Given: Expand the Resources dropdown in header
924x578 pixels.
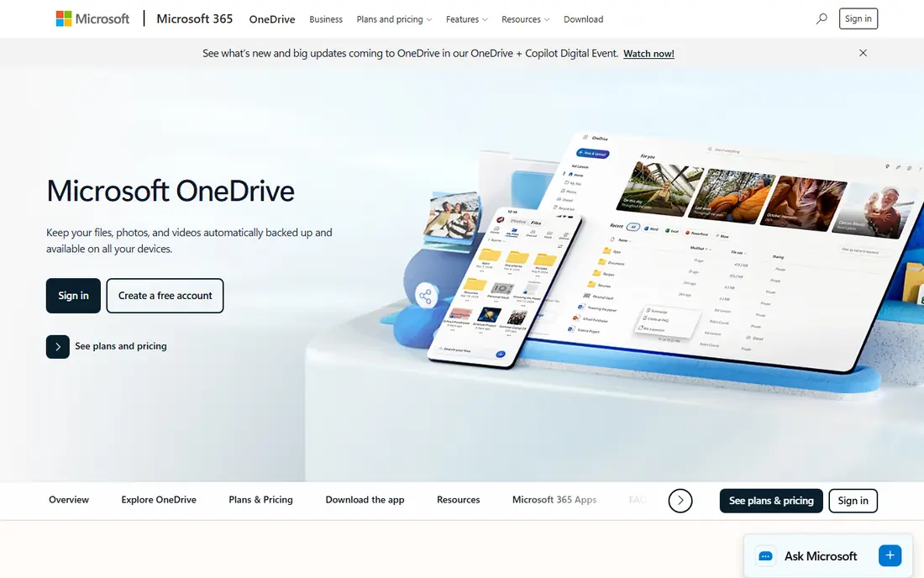Looking at the screenshot, I should (x=525, y=19).
